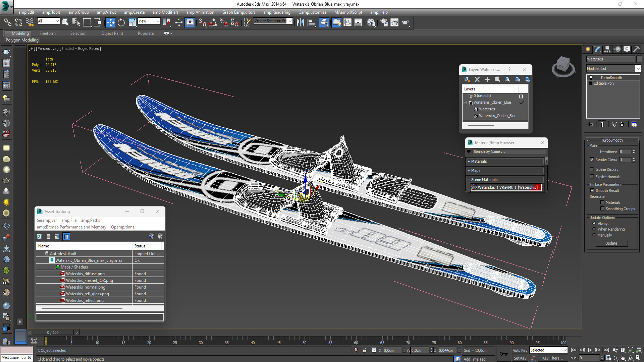Select the Rotate tool
The height and width of the screenshot is (362, 644).
click(121, 22)
